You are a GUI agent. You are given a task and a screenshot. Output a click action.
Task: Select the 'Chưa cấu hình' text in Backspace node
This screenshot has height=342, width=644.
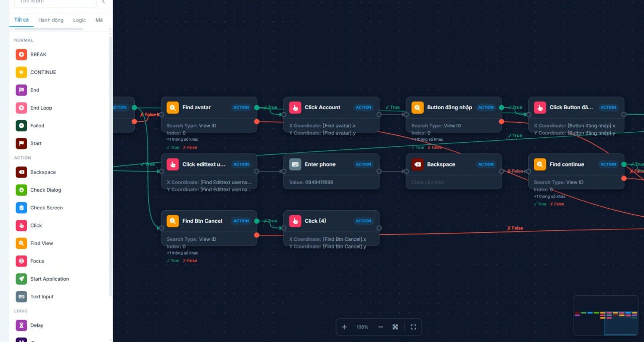[427, 182]
